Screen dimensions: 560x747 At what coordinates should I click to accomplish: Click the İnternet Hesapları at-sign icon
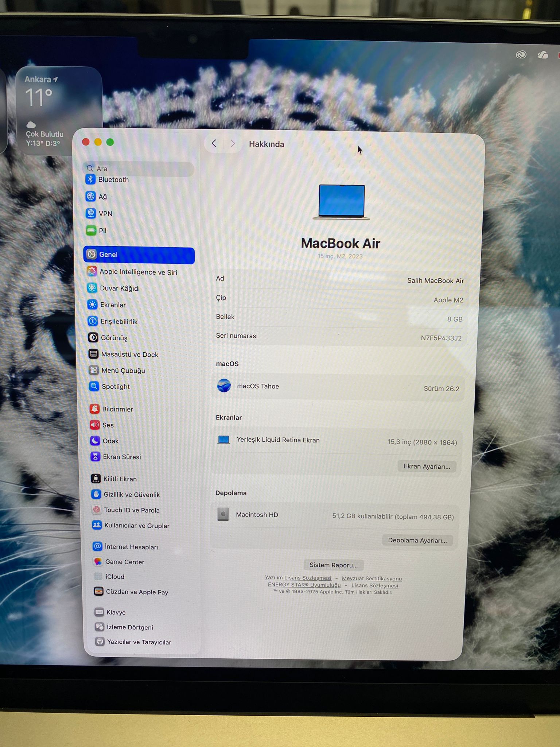97,546
